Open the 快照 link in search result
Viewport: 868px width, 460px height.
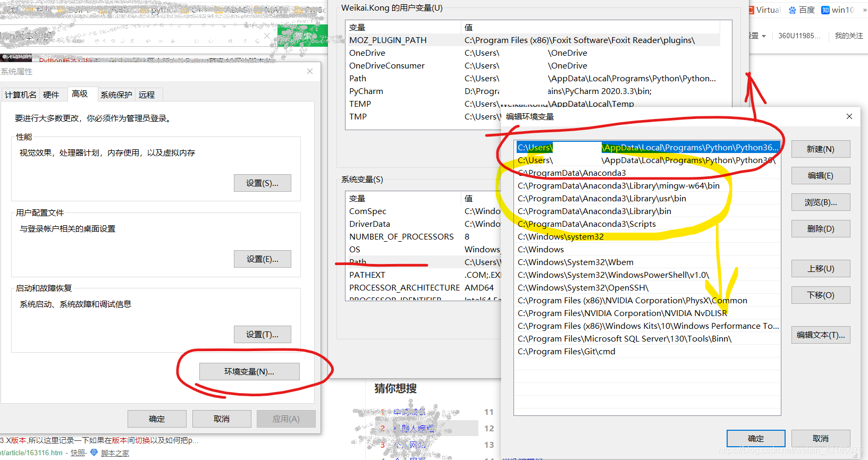pyautogui.click(x=78, y=453)
